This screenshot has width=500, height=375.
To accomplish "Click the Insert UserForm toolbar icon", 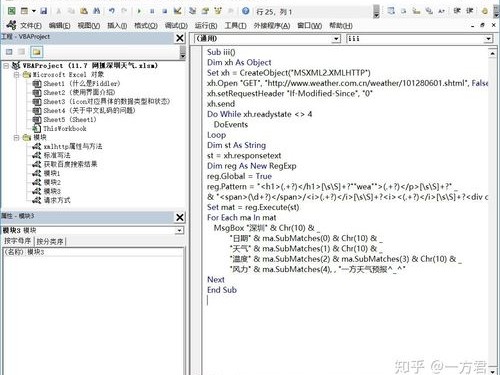I will click(24, 11).
